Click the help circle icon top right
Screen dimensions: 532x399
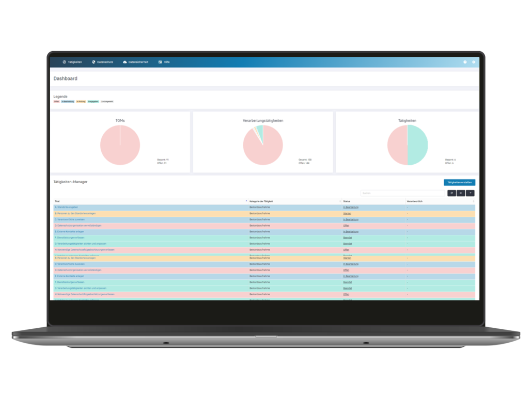pos(465,62)
